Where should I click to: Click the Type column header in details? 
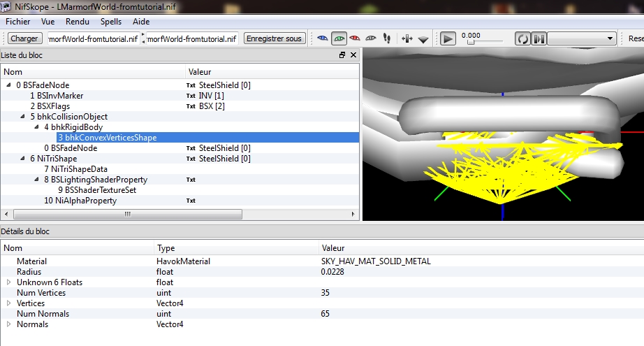236,248
